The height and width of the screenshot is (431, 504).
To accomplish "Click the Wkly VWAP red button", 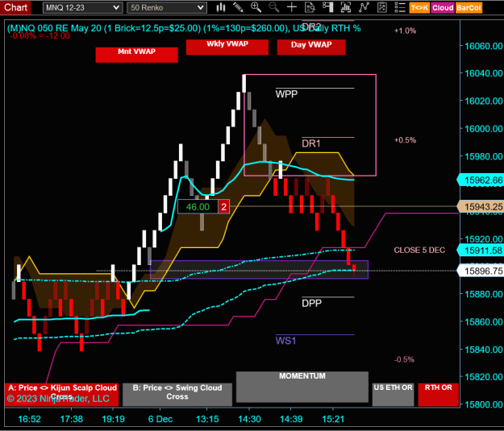I will (x=227, y=48).
